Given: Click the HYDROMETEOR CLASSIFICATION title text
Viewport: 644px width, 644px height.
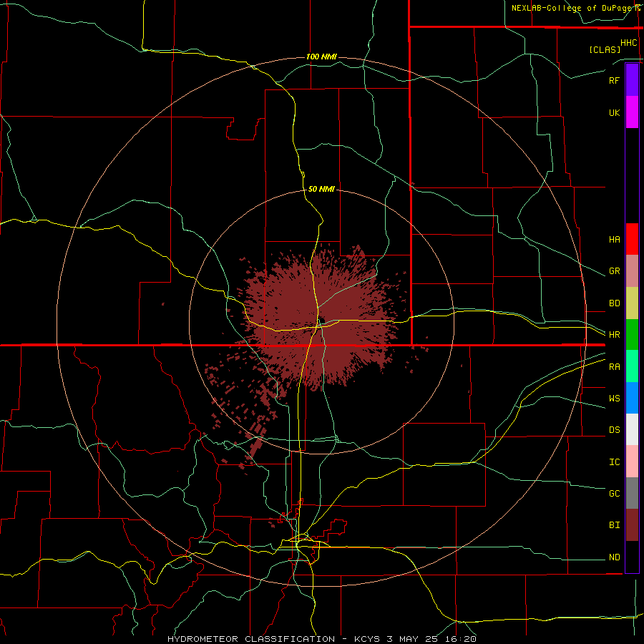Looking at the screenshot, I should tap(251, 639).
